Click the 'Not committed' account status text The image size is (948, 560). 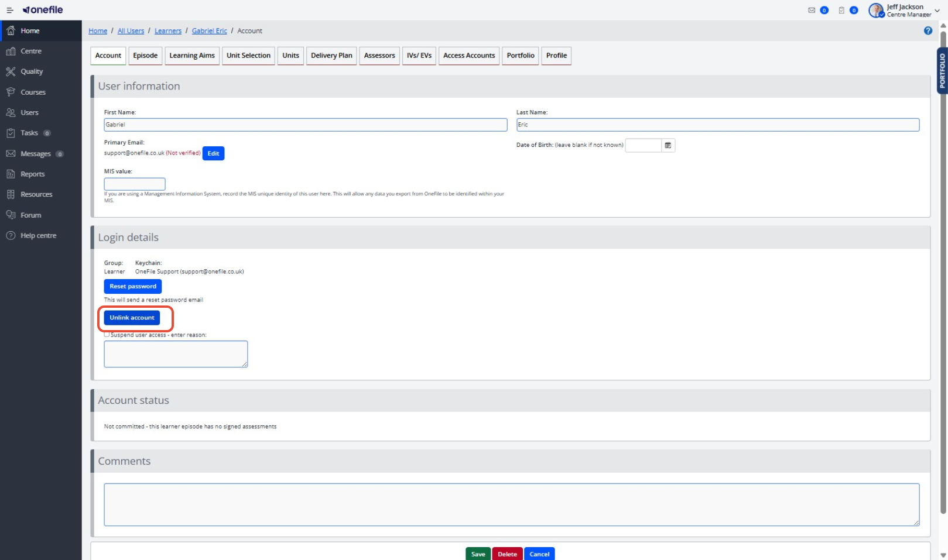coord(190,427)
